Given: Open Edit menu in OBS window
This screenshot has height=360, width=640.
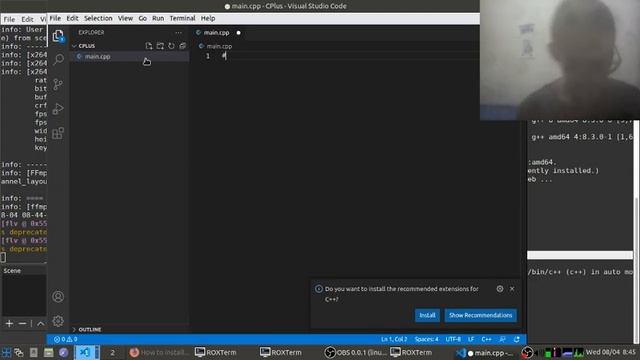Looking at the screenshot, I should pyautogui.click(x=27, y=19).
